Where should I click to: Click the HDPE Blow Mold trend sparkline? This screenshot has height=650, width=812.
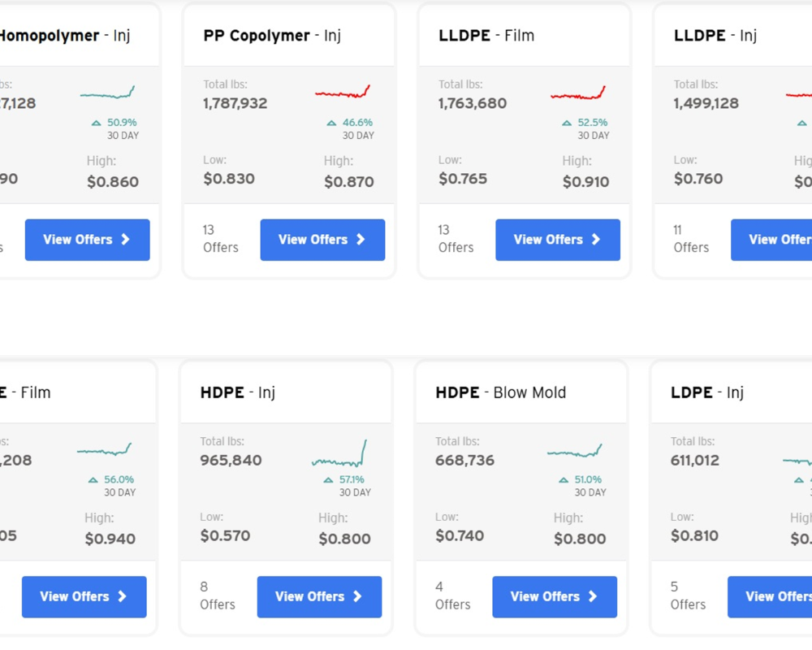pos(575,451)
